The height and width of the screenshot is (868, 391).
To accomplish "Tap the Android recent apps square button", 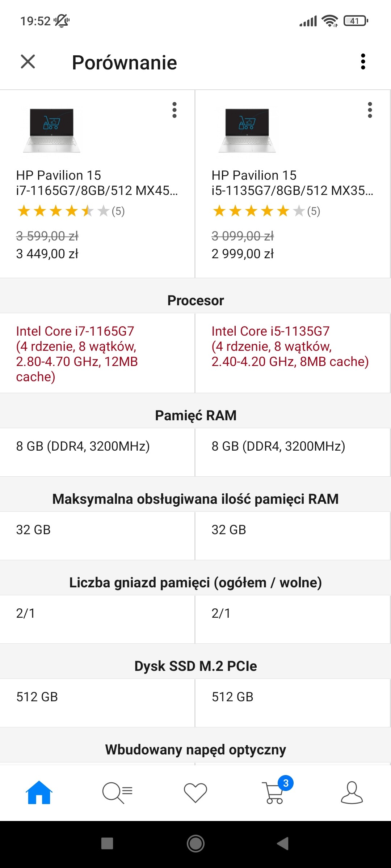I will tap(107, 844).
